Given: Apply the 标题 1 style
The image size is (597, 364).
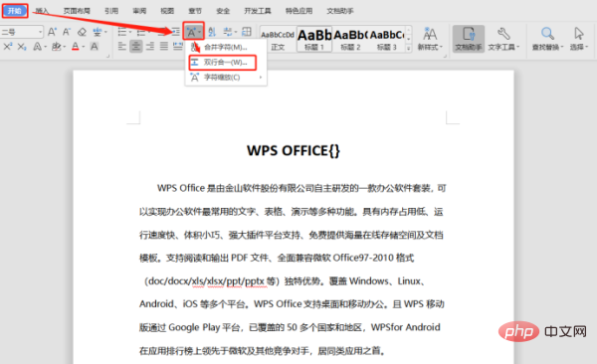Looking at the screenshot, I should [x=314, y=40].
